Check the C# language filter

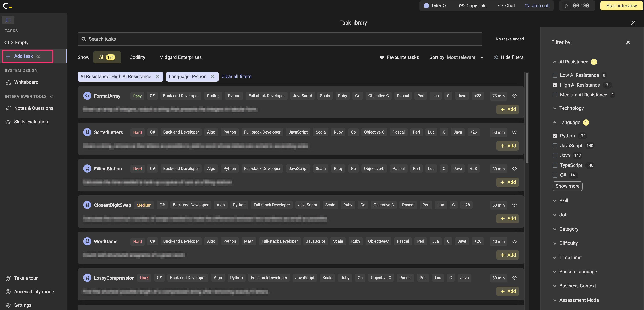[x=555, y=175]
